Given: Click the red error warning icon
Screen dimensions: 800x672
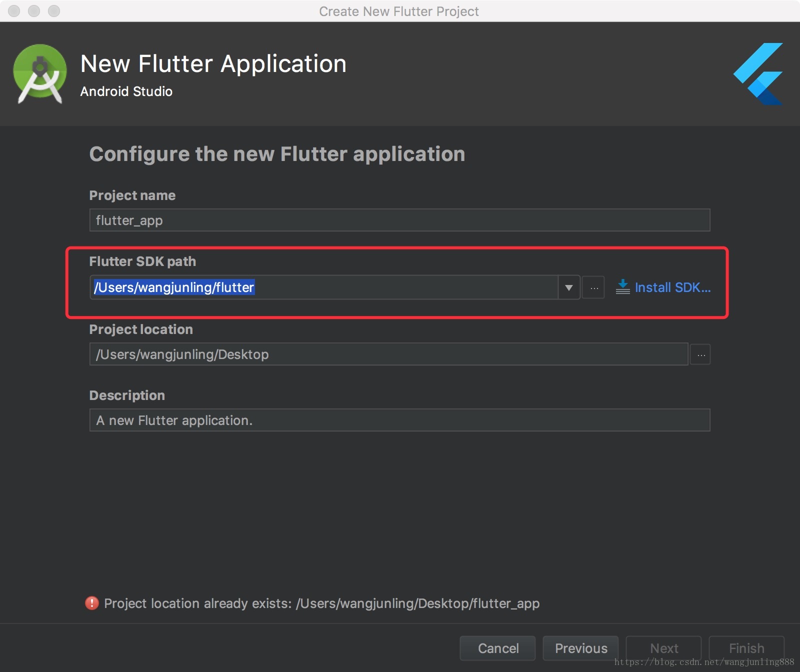Looking at the screenshot, I should pos(92,603).
